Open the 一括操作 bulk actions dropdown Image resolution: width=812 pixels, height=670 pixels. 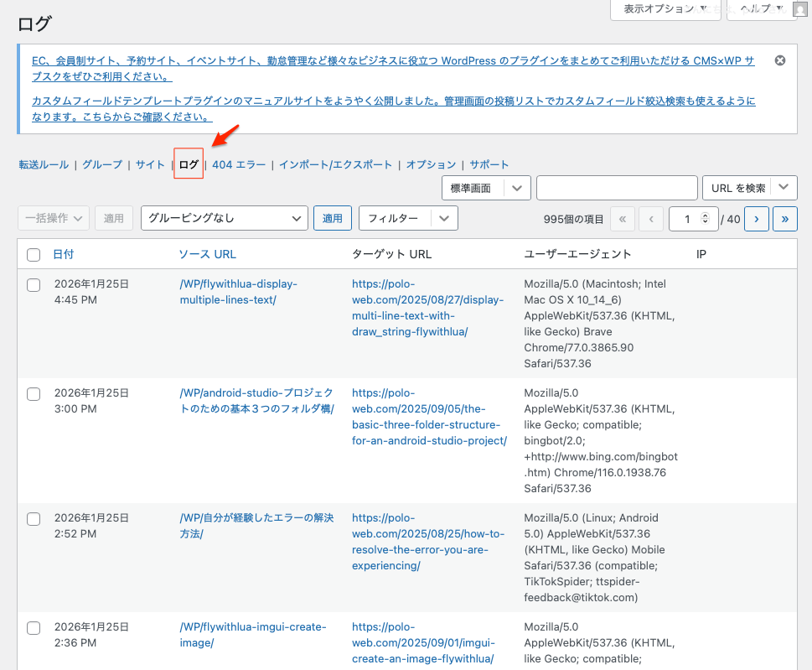click(x=53, y=218)
